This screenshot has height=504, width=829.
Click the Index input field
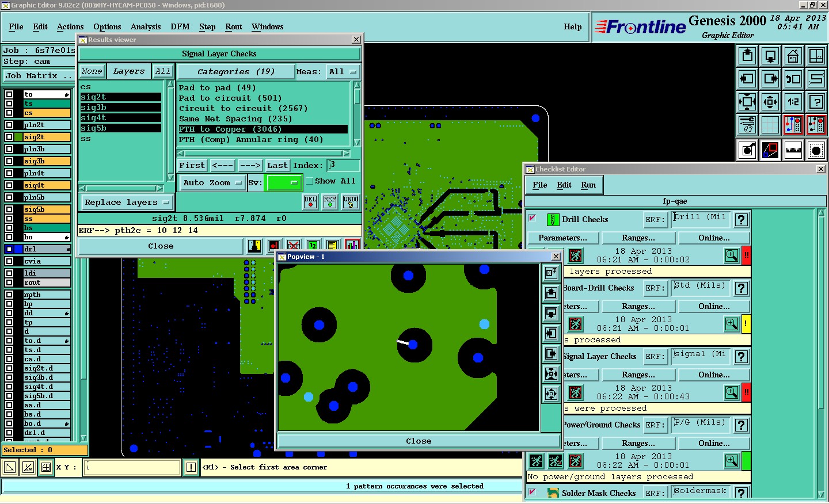click(x=344, y=165)
